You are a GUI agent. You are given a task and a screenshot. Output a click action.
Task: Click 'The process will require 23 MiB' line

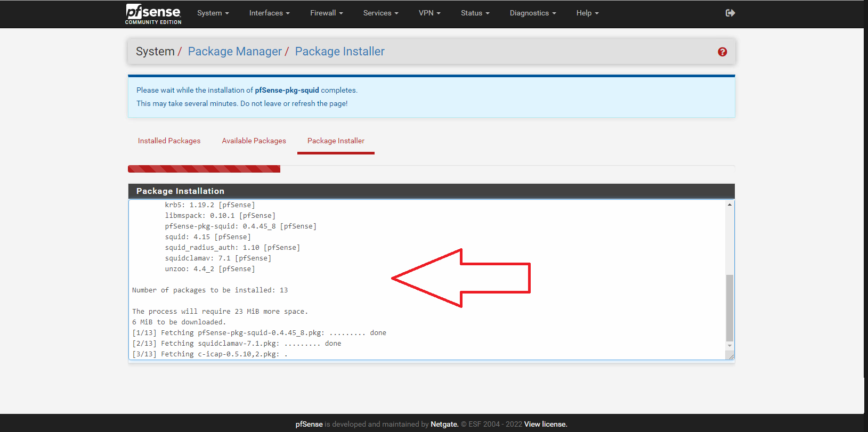click(220, 311)
